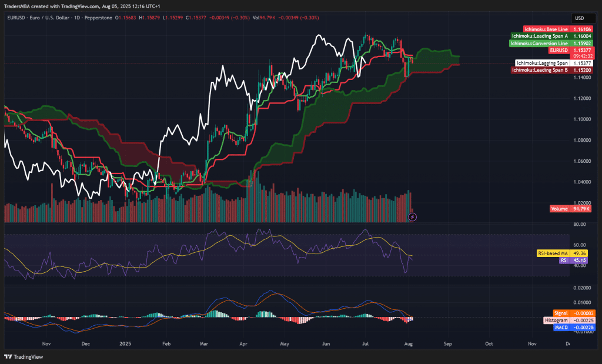The height and width of the screenshot is (364, 602).
Task: Click the lightning bolt quick-trade icon on chart
Action: click(413, 218)
